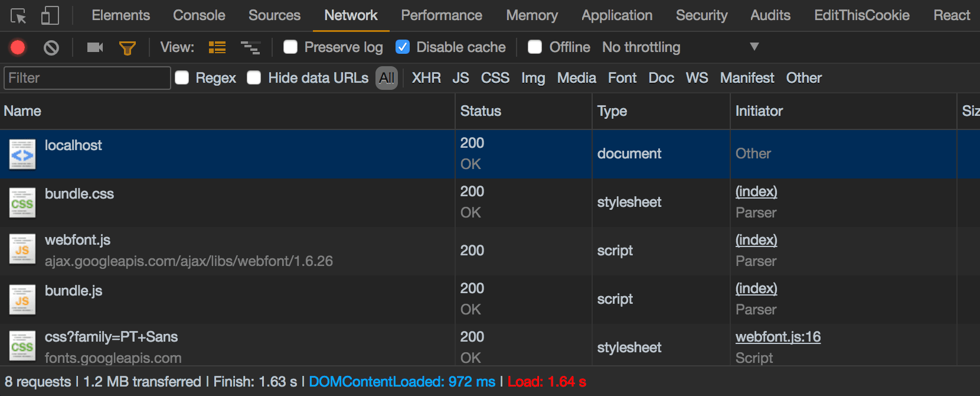The height and width of the screenshot is (396, 980).
Task: Sort by the Initiator column header
Action: [843, 111]
